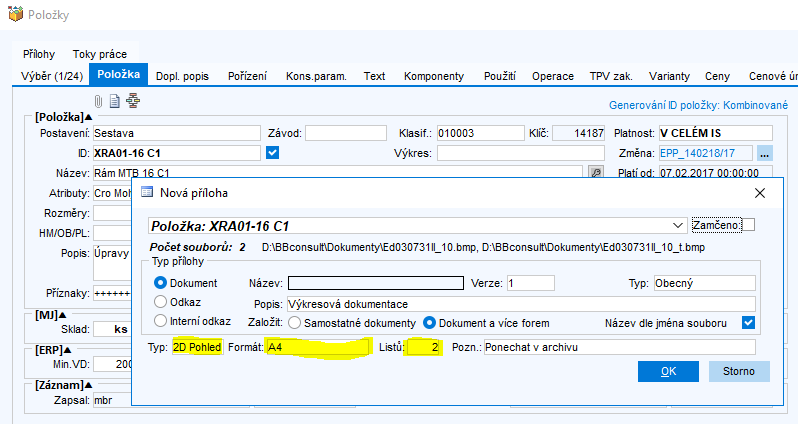Confirm the dialog with OK
The image size is (798, 424).
tap(668, 371)
